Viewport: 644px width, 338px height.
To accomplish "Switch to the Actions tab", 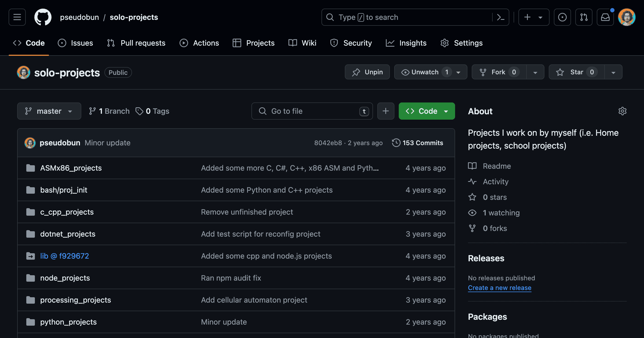I will click(199, 43).
